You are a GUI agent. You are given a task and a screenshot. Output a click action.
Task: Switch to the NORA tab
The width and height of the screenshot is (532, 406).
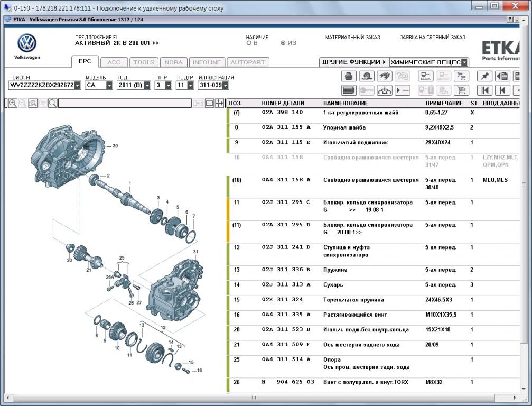pos(173,62)
